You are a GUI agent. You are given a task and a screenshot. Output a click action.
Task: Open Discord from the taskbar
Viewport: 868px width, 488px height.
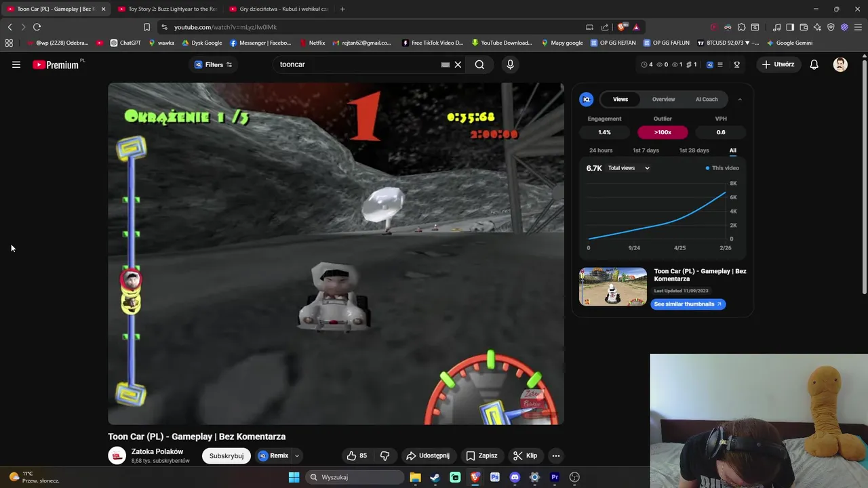515,477
